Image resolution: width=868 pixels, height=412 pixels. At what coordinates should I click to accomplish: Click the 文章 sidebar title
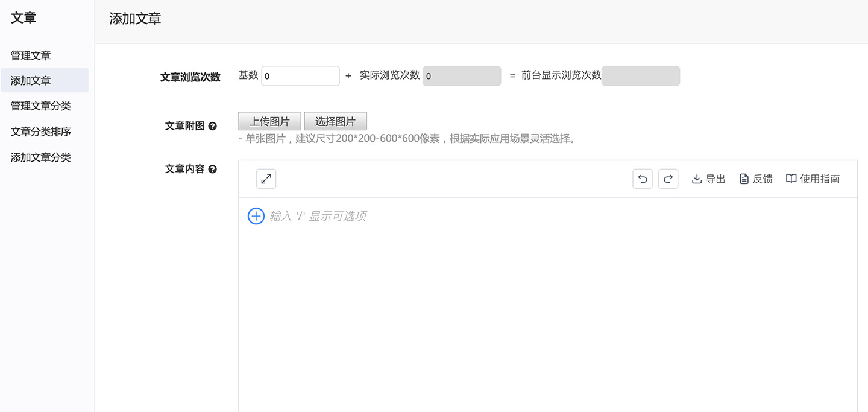click(24, 18)
